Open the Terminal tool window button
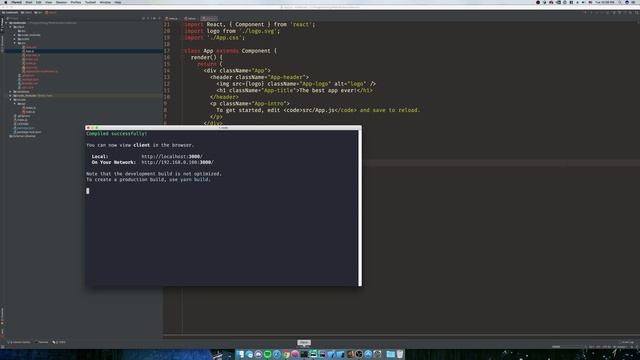Viewport: 640px width, 360px height. [x=41, y=342]
